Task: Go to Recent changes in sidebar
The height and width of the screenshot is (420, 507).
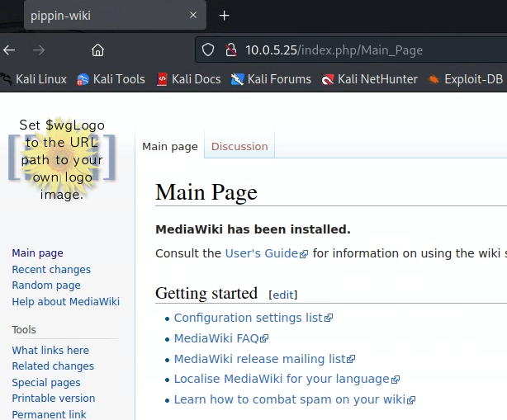Action: (x=51, y=270)
